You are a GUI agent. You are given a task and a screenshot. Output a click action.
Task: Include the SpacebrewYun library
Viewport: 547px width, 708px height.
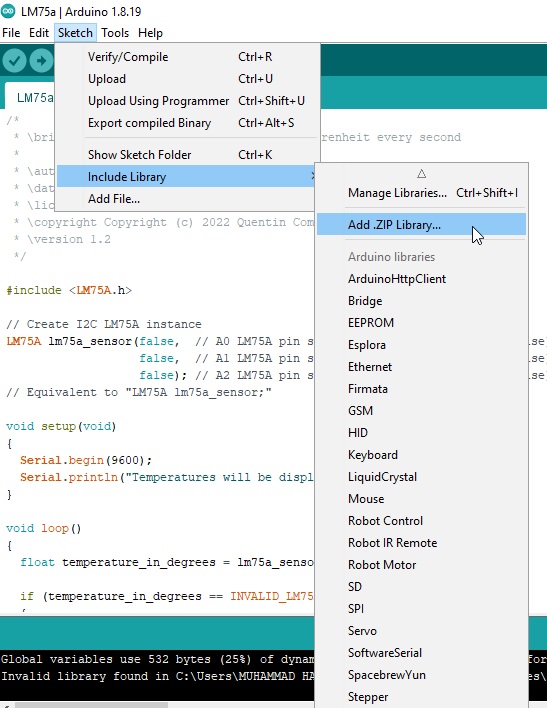point(421,675)
